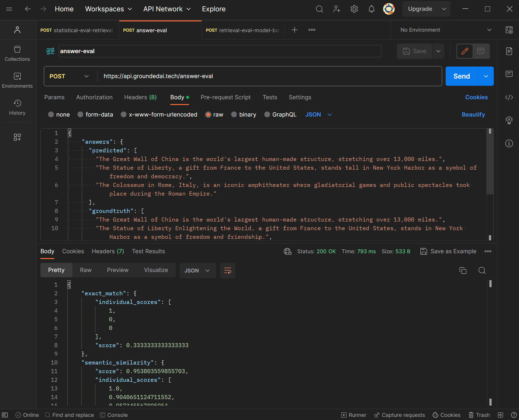Open the add new tab plus icon

point(295,30)
